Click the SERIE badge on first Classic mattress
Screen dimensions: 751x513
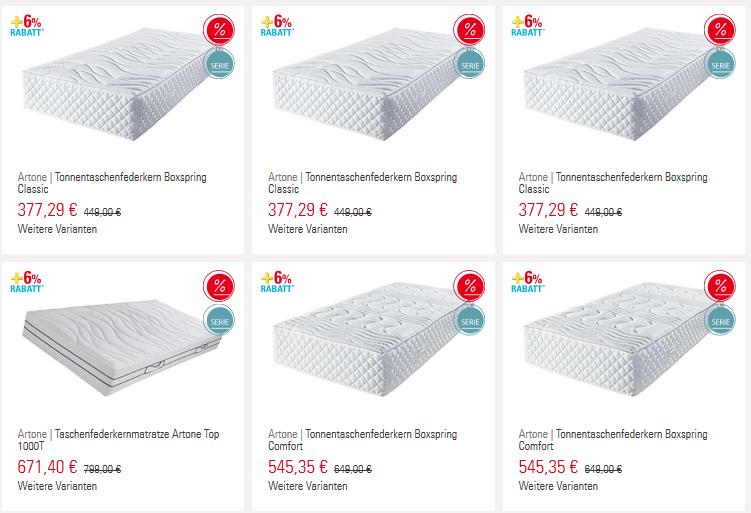[219, 64]
